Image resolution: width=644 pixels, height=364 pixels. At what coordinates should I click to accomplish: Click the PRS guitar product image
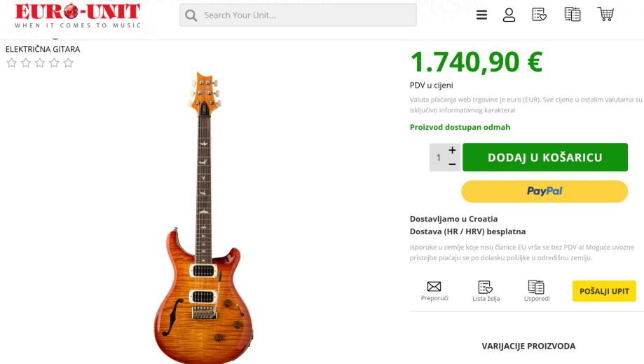204,217
